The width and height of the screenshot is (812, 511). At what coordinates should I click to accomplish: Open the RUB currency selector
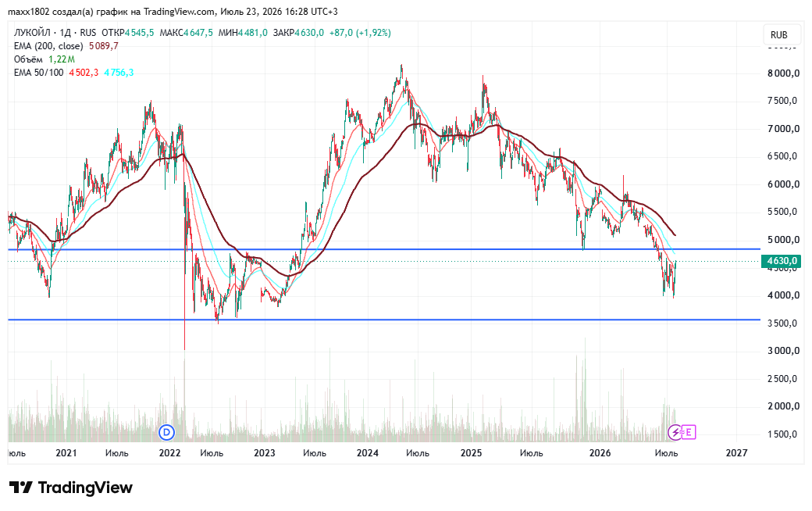pos(778,34)
